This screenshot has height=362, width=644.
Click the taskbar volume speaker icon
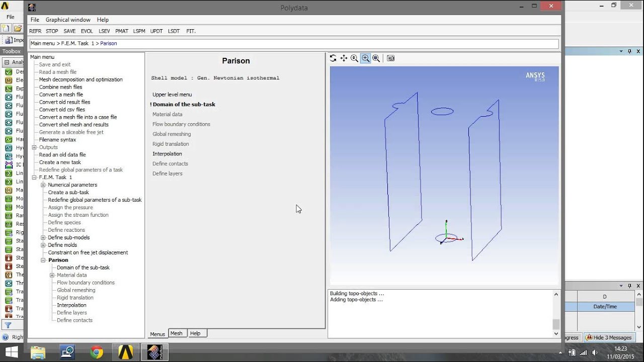click(595, 352)
